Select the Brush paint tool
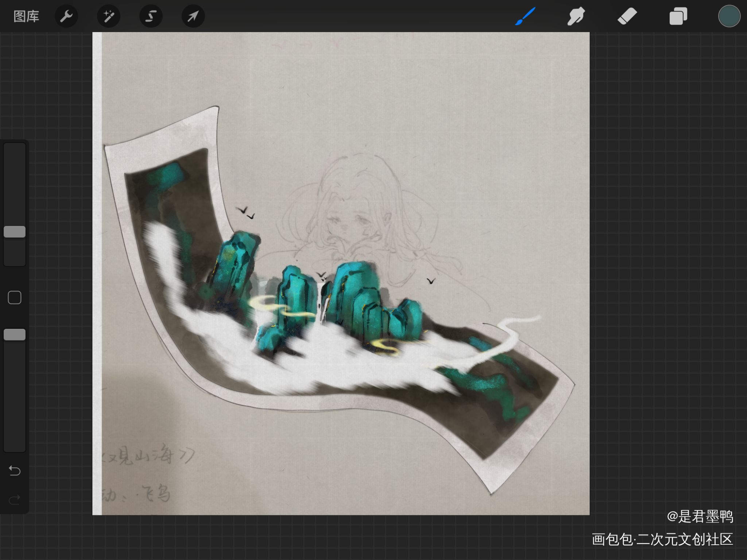The height and width of the screenshot is (560, 747). pyautogui.click(x=526, y=16)
